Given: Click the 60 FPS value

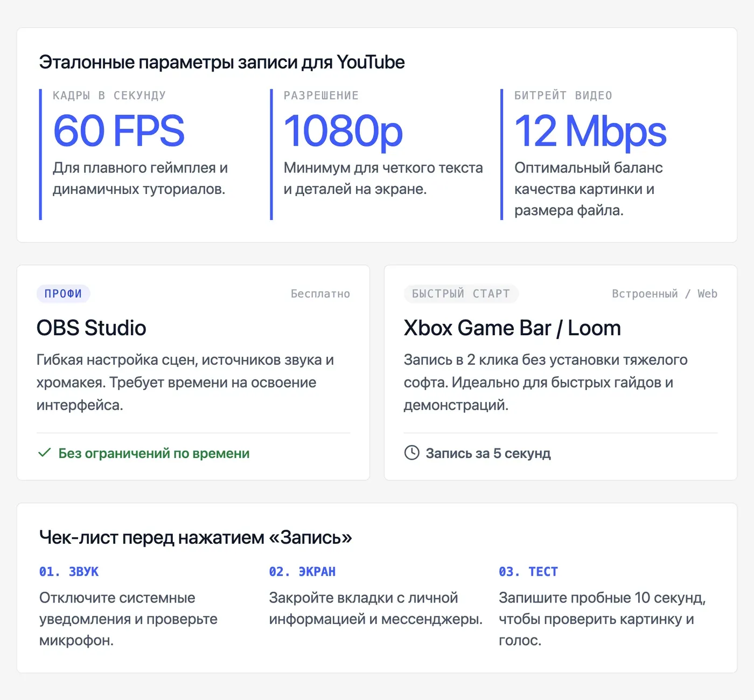Looking at the screenshot, I should (118, 130).
